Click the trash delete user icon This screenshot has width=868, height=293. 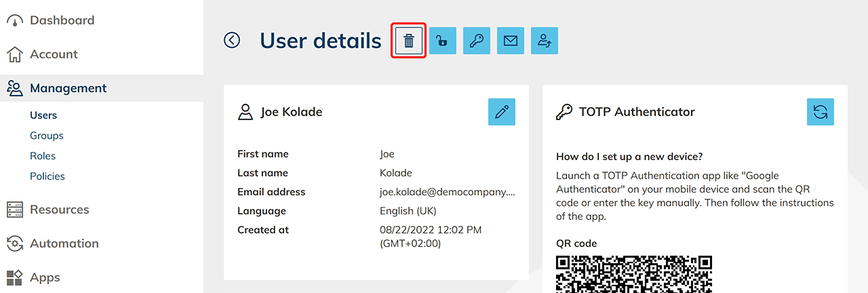[409, 41]
